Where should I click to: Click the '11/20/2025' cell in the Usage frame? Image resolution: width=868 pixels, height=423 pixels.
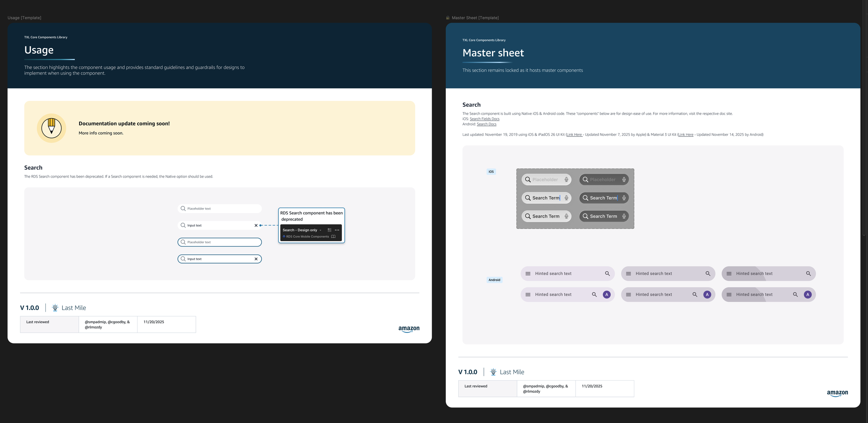tap(166, 324)
